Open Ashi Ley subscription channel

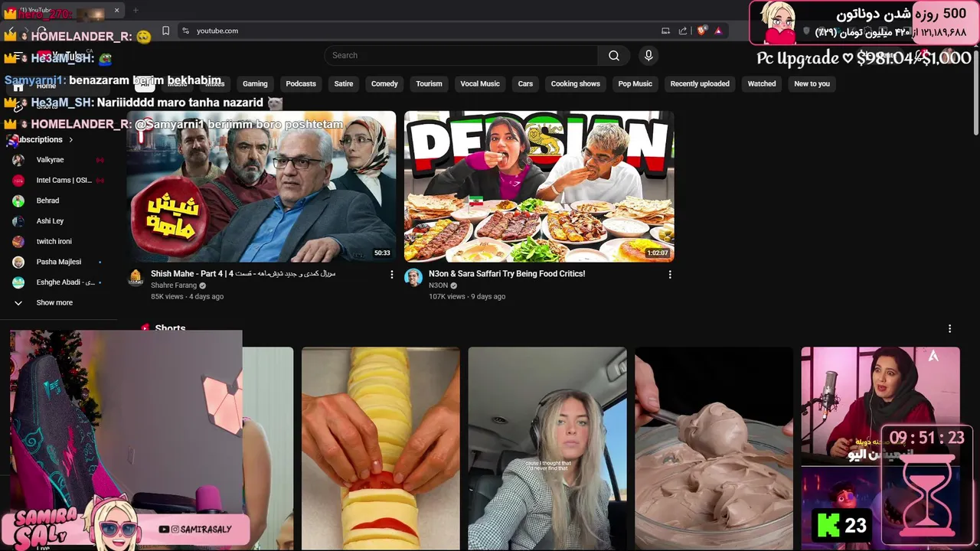coord(58,221)
